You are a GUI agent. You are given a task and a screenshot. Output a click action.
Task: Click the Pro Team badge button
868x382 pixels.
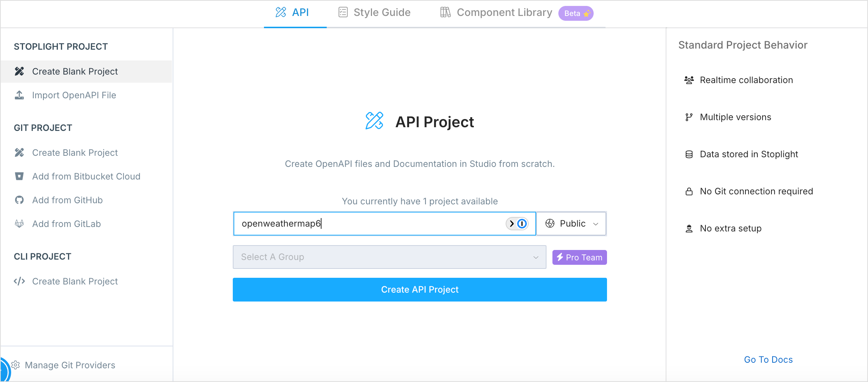click(580, 257)
